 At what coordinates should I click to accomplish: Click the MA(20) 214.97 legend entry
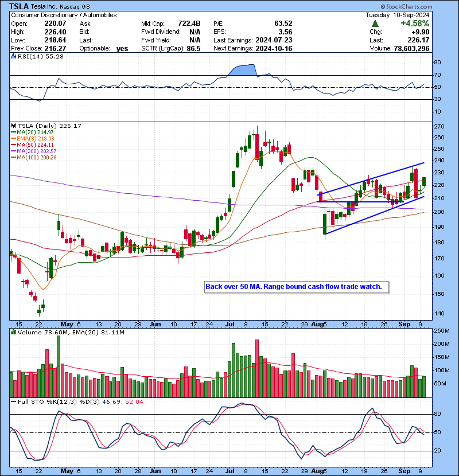[32, 132]
